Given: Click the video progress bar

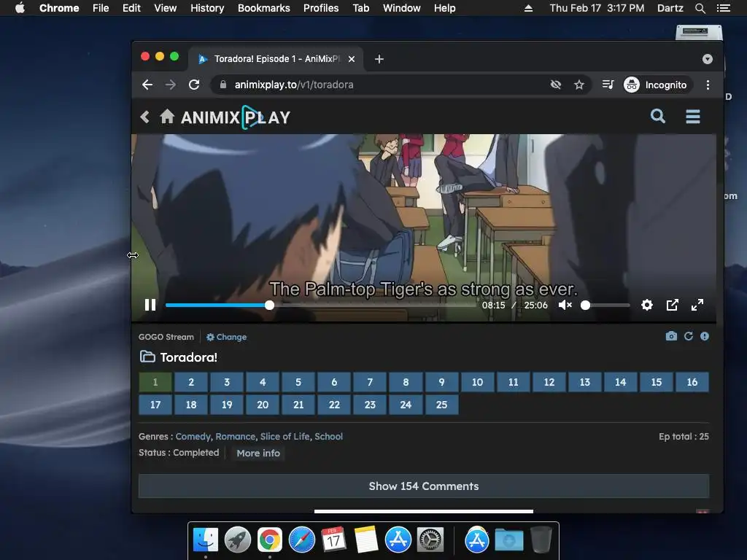Looking at the screenshot, I should (320, 306).
